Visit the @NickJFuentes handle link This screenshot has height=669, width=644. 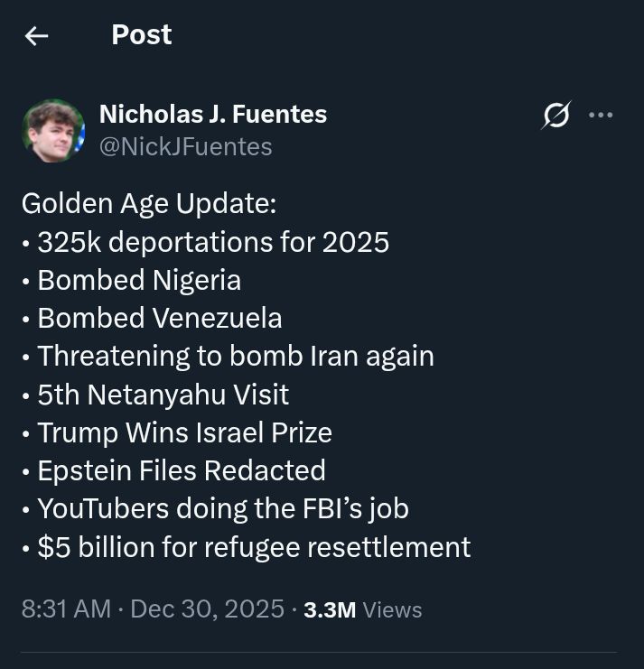[x=186, y=147]
